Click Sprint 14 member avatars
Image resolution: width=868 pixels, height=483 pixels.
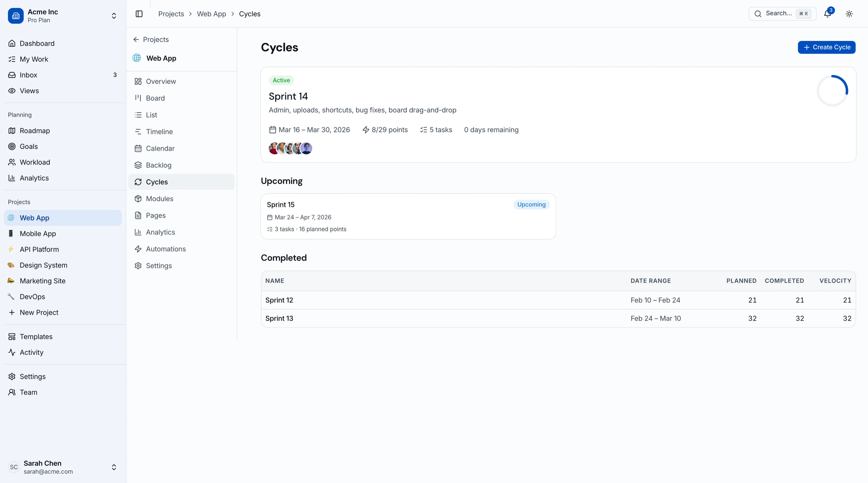[x=290, y=148]
